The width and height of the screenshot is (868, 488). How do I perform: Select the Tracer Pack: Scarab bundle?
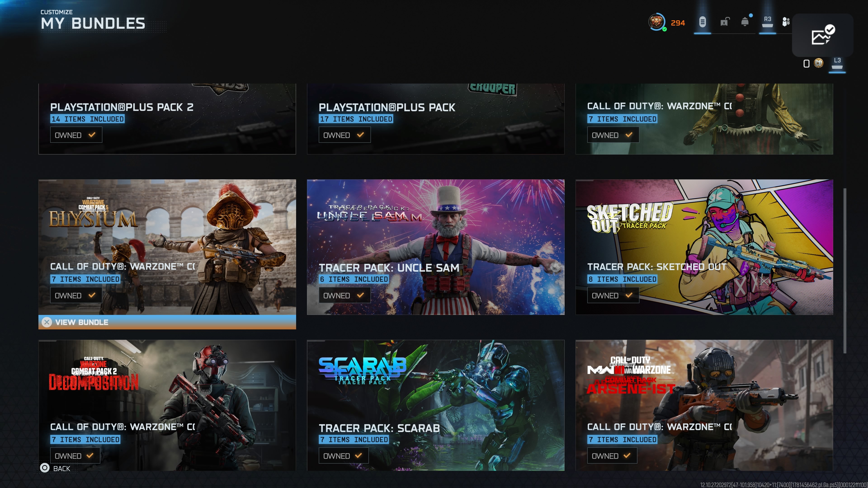436,405
